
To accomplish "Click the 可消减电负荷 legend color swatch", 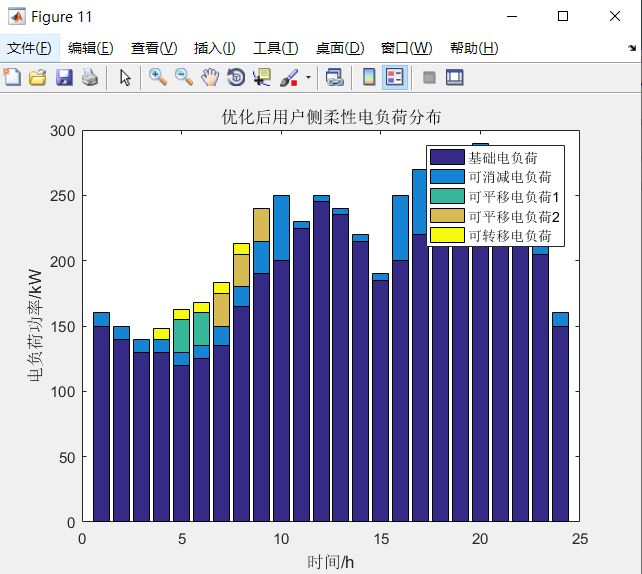I will tap(447, 176).
